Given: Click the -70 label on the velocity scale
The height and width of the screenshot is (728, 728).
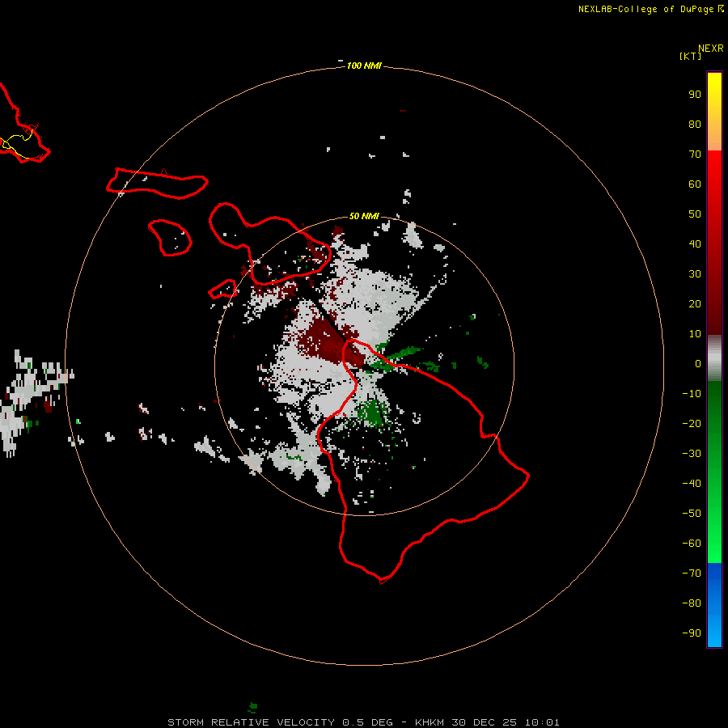Looking at the screenshot, I should click(692, 574).
